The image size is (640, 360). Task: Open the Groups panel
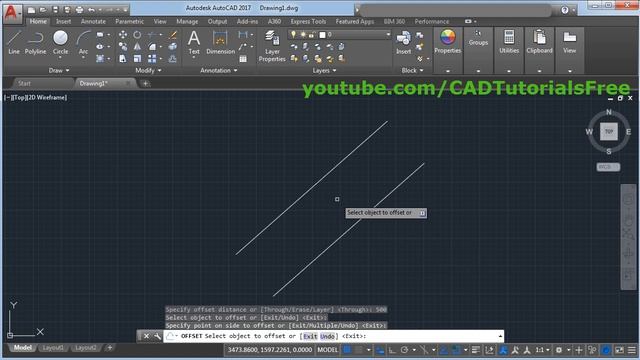tap(478, 38)
